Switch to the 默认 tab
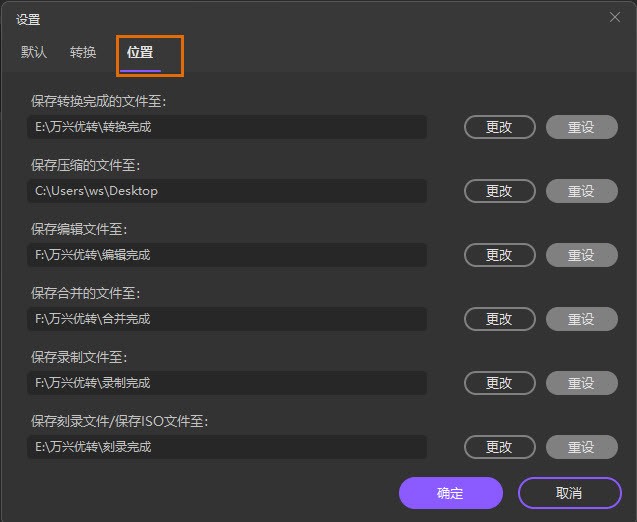The height and width of the screenshot is (522, 637). pos(34,52)
